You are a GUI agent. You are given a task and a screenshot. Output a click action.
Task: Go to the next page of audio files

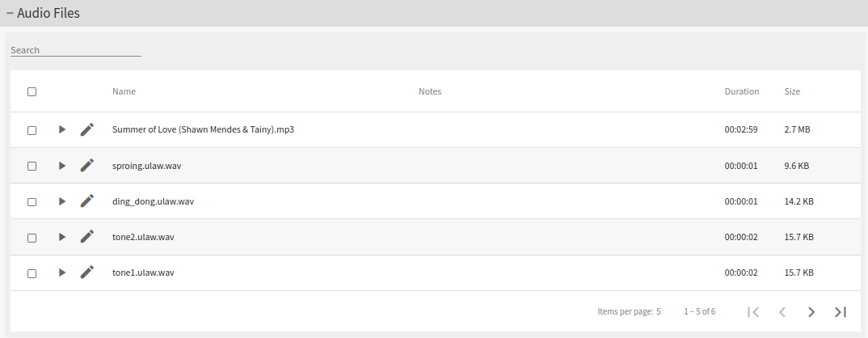click(x=811, y=312)
